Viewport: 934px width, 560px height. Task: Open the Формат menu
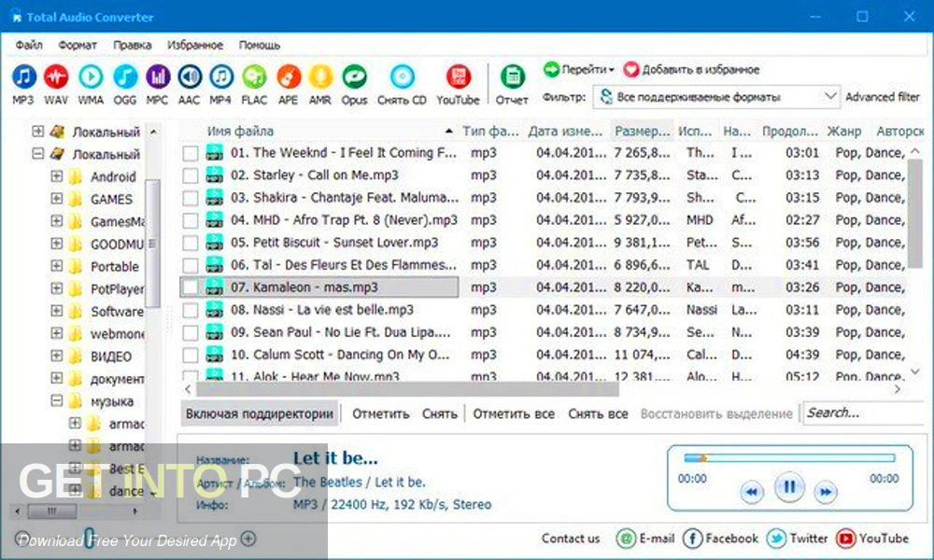(x=77, y=45)
